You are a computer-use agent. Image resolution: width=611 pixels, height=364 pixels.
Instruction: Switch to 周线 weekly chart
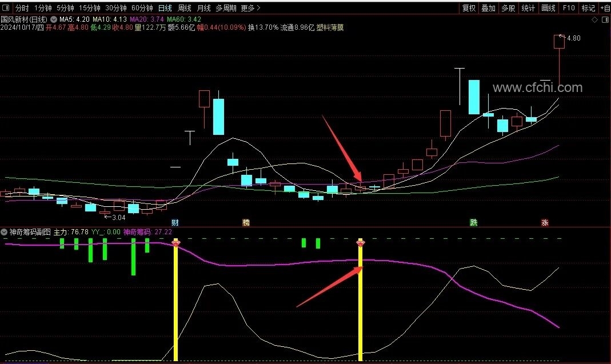click(x=184, y=8)
